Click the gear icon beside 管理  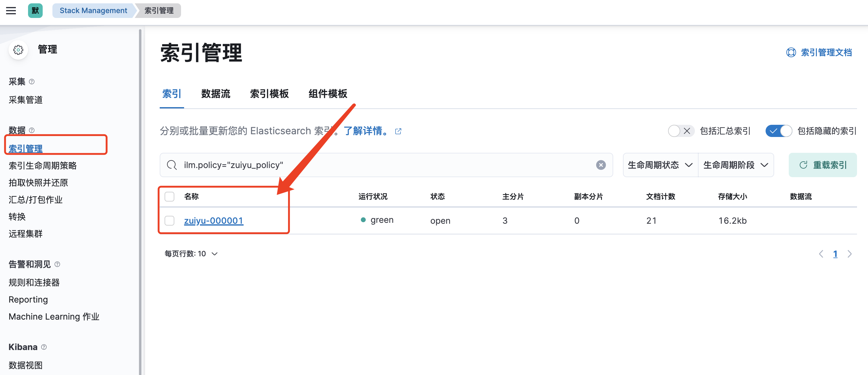18,50
